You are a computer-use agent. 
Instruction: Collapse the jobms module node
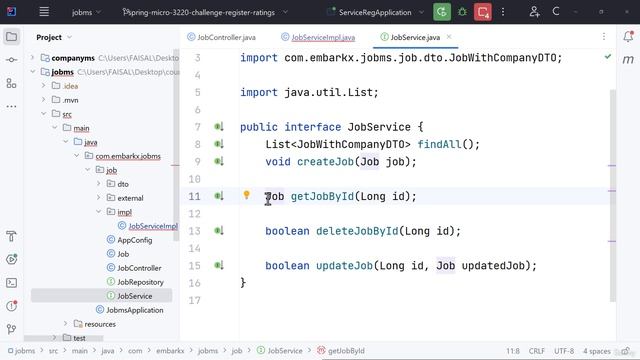33,71
